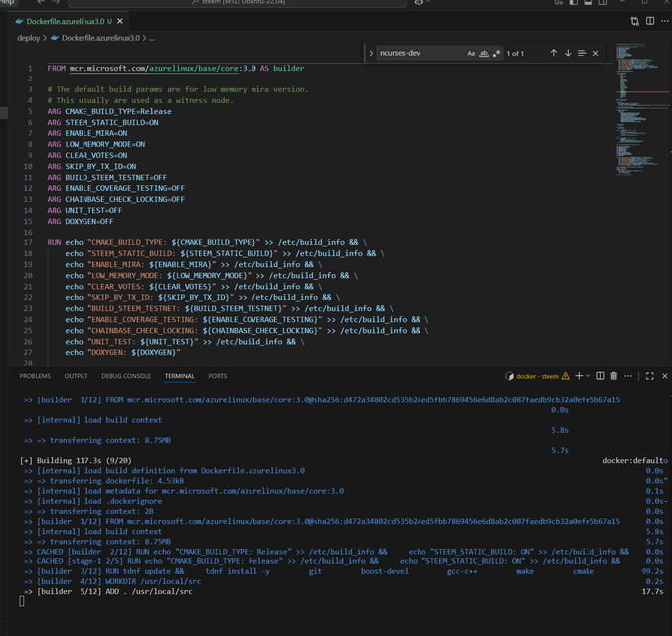Close the find widget

click(x=595, y=53)
